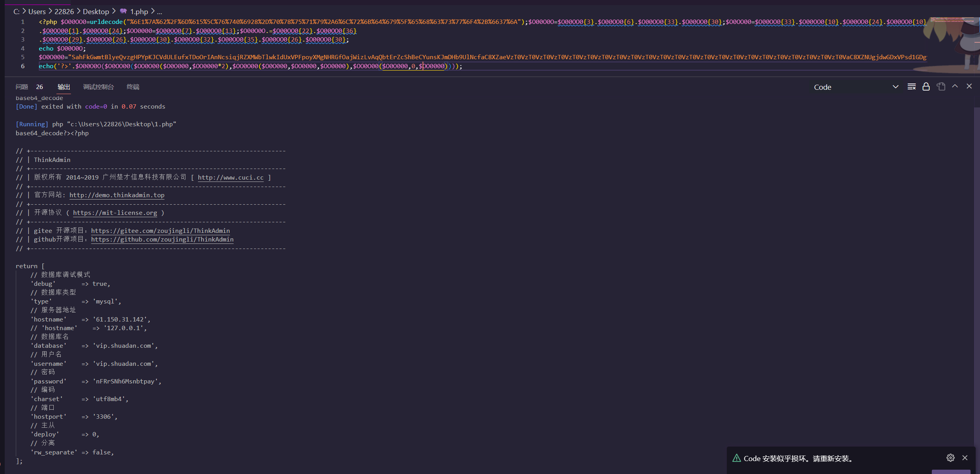Click the output panel vertical scrollbar
This screenshot has width=980, height=474.
point(976,274)
